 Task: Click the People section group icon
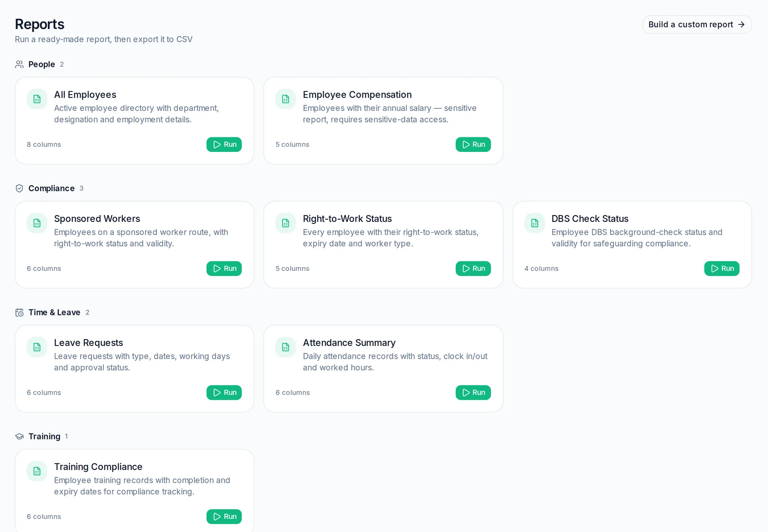click(19, 64)
